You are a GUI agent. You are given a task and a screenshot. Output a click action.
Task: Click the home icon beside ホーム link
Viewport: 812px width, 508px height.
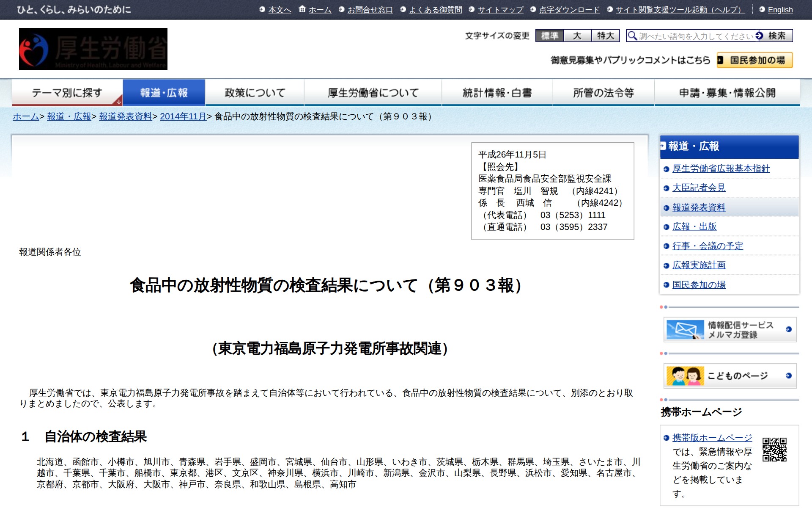point(301,9)
